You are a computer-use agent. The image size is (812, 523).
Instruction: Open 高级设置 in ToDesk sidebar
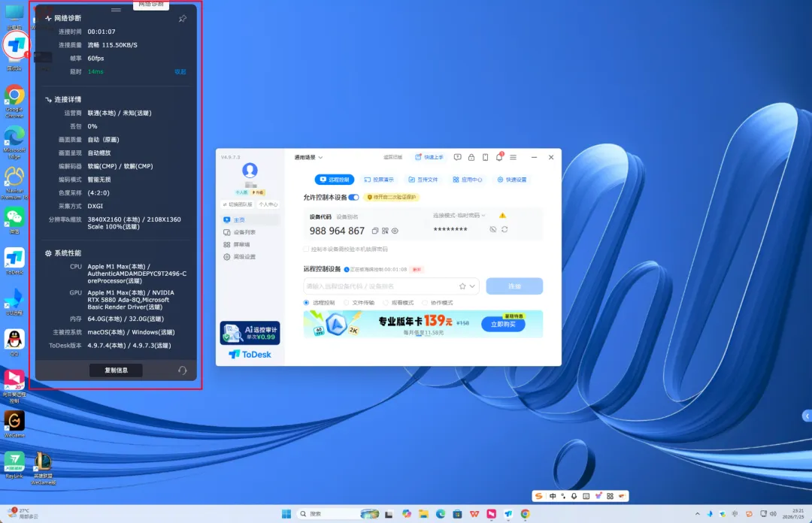click(x=250, y=257)
